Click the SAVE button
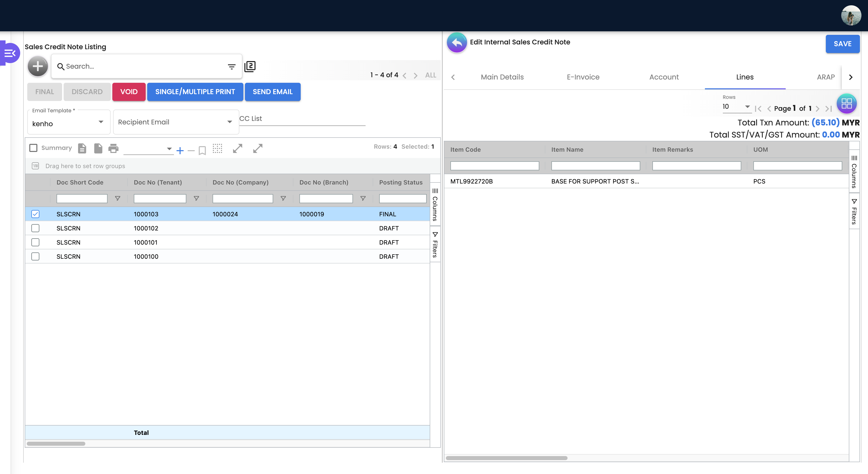 coord(843,44)
